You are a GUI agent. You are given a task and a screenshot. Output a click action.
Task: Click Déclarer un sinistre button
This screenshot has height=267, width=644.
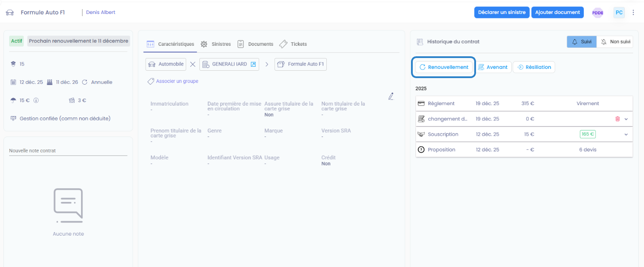tap(502, 12)
